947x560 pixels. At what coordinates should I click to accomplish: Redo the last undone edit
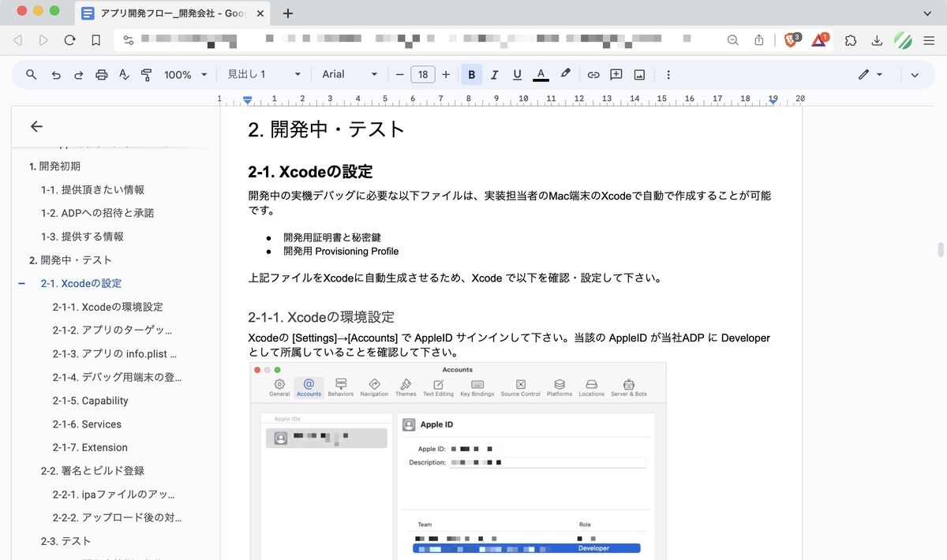pyautogui.click(x=79, y=75)
